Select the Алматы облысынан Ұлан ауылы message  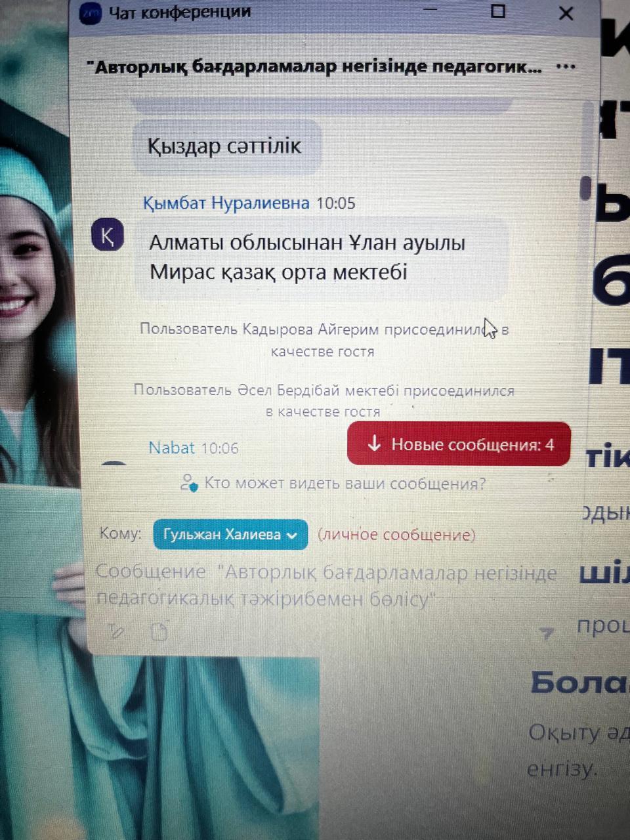click(322, 257)
